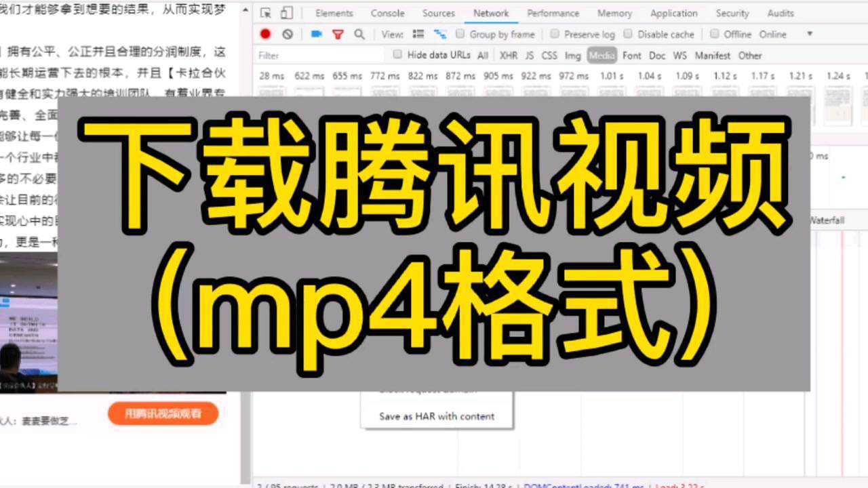The image size is (868, 488).
Task: Click the embedded video thumbnail on page
Action: 28,323
